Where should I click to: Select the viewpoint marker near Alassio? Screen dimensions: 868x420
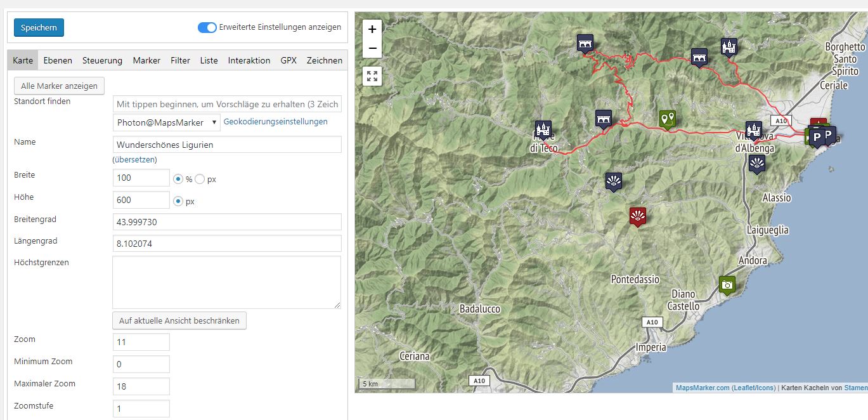[756, 164]
